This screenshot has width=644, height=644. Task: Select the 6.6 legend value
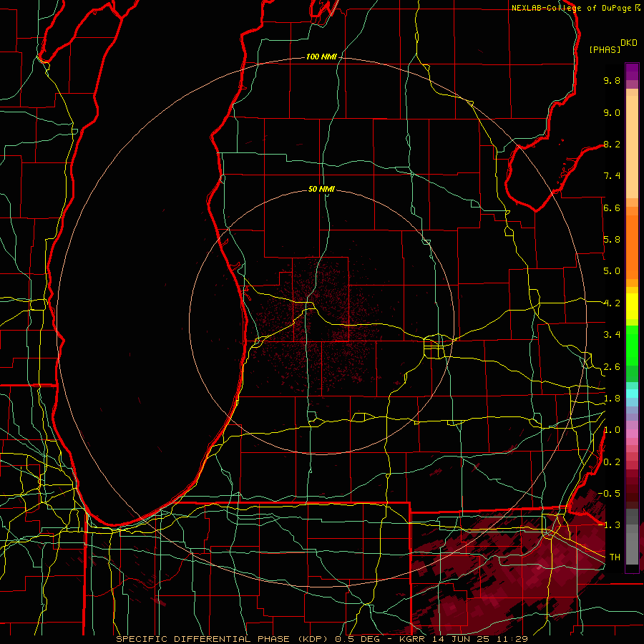(612, 208)
